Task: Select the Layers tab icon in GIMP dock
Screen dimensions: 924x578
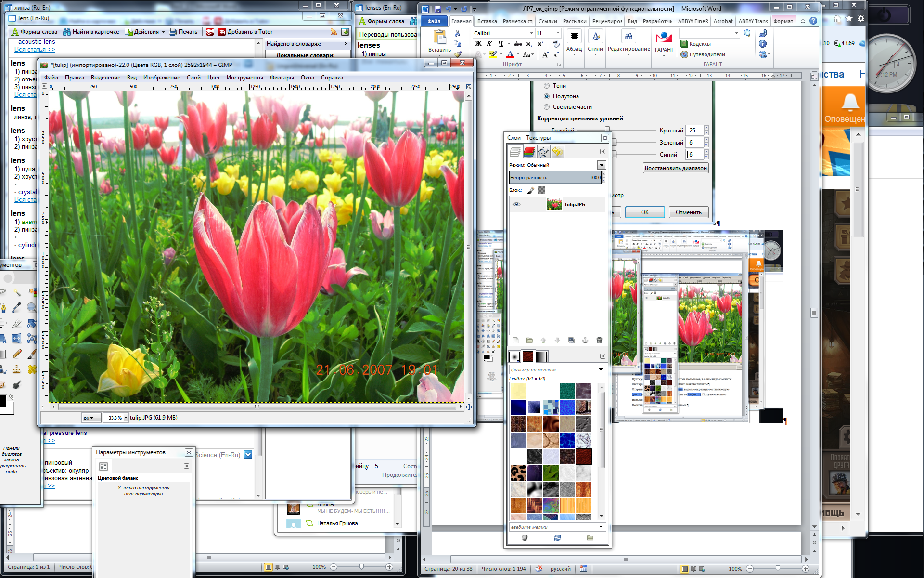Action: pyautogui.click(x=515, y=152)
